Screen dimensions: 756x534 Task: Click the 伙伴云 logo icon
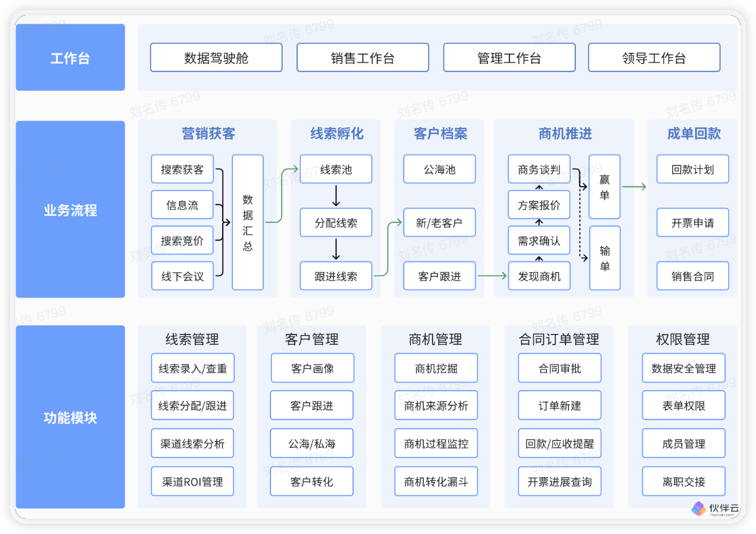coord(698,508)
